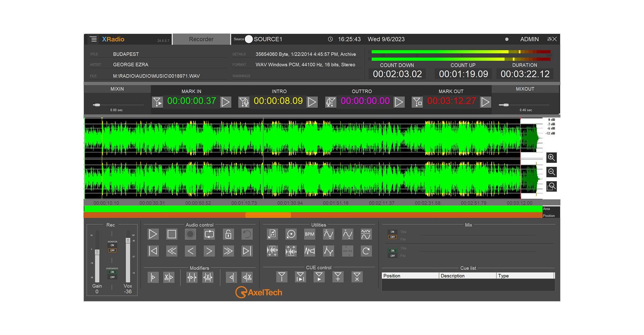This screenshot has height=335, width=644.
Task: Play from the Mark Out position
Action: tap(485, 102)
